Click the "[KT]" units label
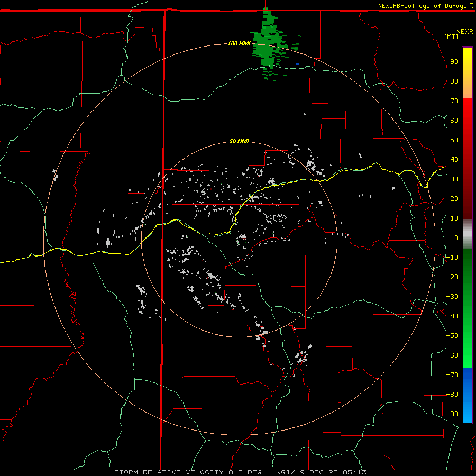Image resolution: width=476 pixels, height=476 pixels. tap(451, 36)
